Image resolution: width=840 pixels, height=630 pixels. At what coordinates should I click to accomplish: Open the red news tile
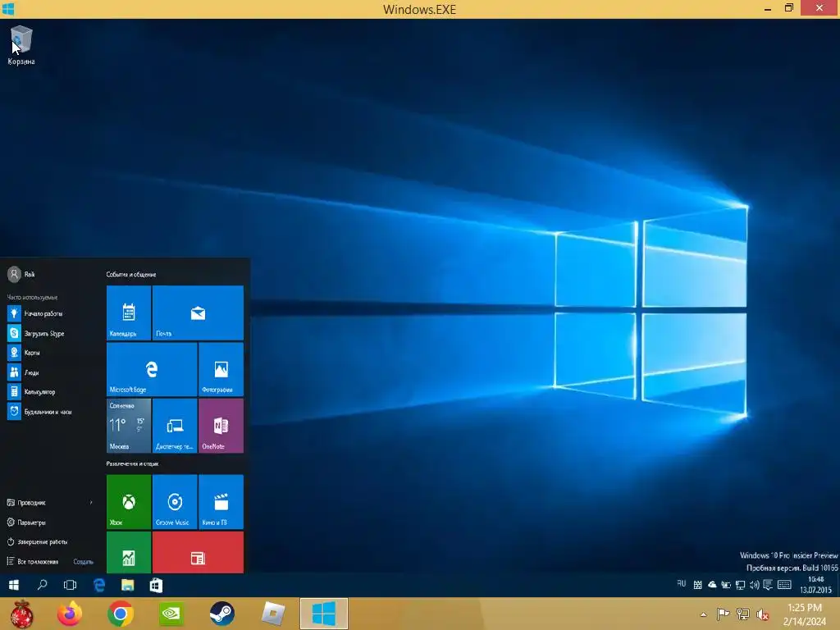tap(198, 552)
